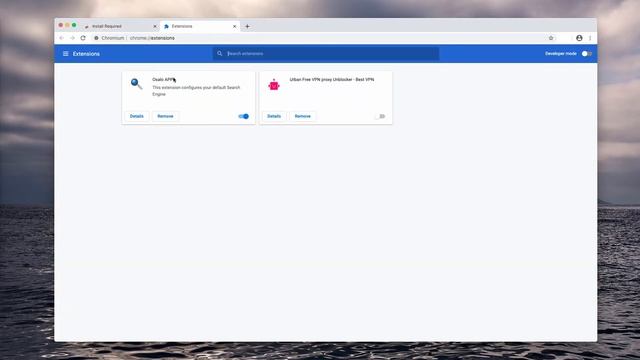The image size is (640, 360).
Task: Reload the current page
Action: (83, 38)
